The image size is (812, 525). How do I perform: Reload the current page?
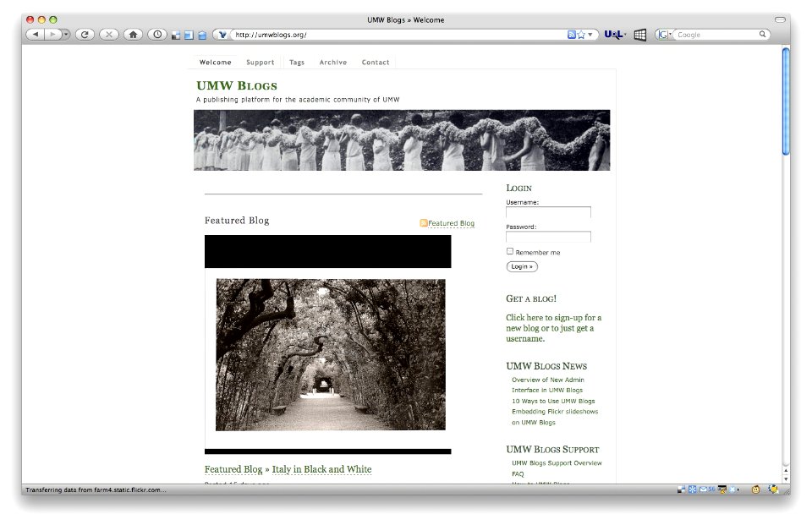click(x=85, y=35)
